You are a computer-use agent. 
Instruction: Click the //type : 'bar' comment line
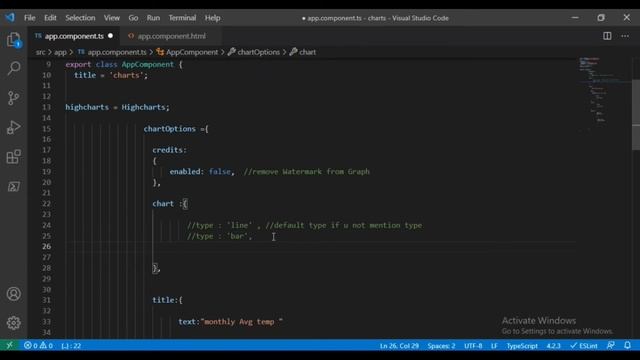pyautogui.click(x=220, y=236)
